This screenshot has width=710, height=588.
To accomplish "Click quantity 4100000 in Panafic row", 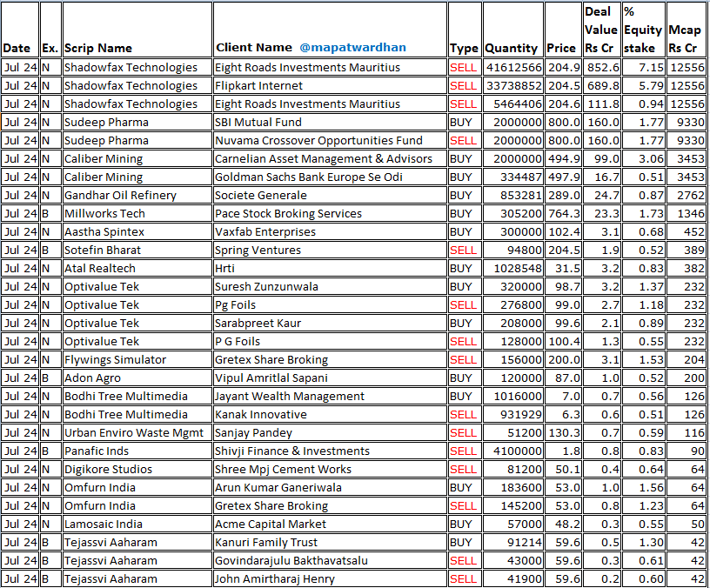I will [x=513, y=451].
